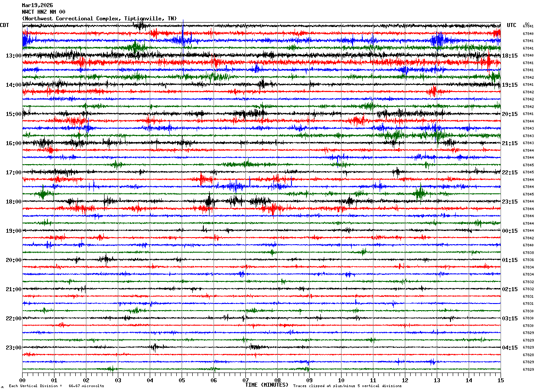This screenshot has height=392, width=536.
Task: Click the "Each Vertical Division = 66.67 microvolts" note
Action: 56,386
